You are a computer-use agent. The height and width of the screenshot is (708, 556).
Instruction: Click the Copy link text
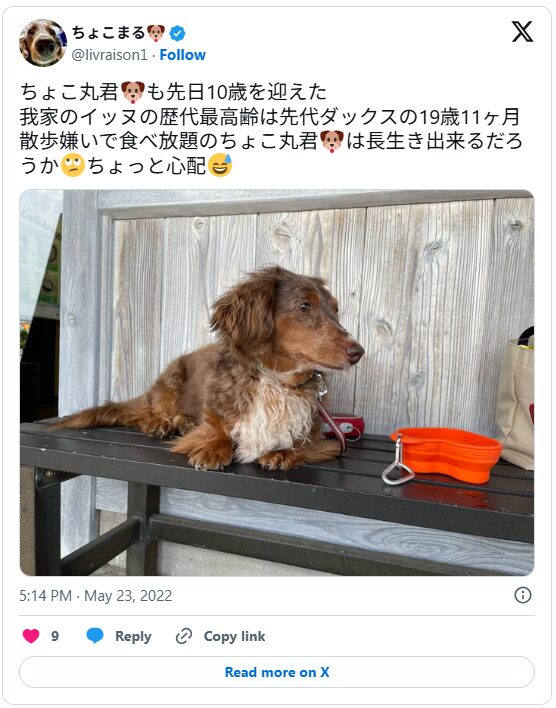pyautogui.click(x=234, y=636)
